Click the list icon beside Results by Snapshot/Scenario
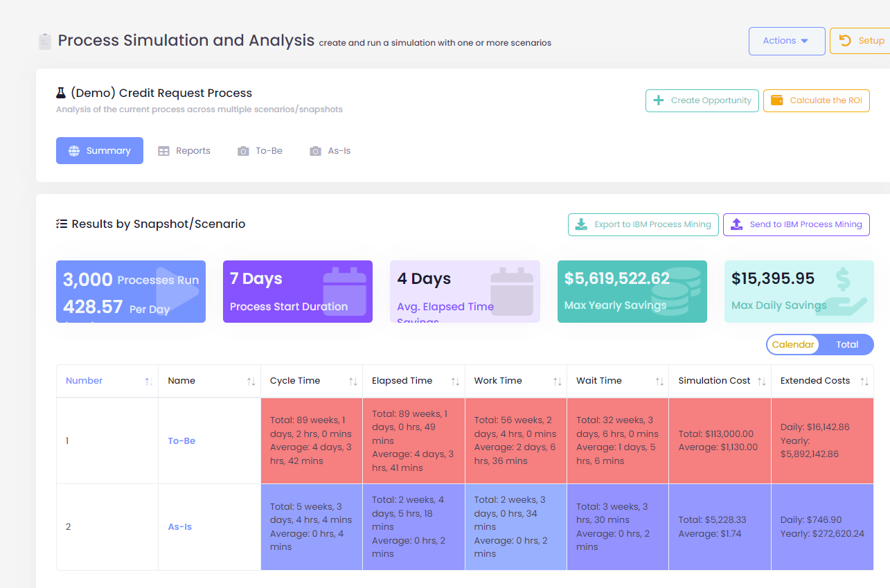Image resolution: width=890 pixels, height=588 pixels. (62, 224)
